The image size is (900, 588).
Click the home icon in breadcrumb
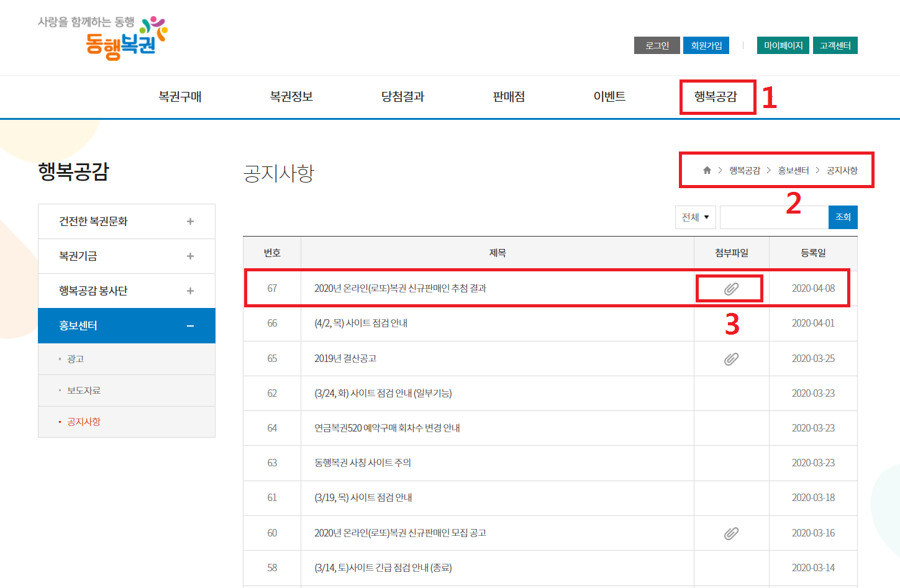point(707,170)
